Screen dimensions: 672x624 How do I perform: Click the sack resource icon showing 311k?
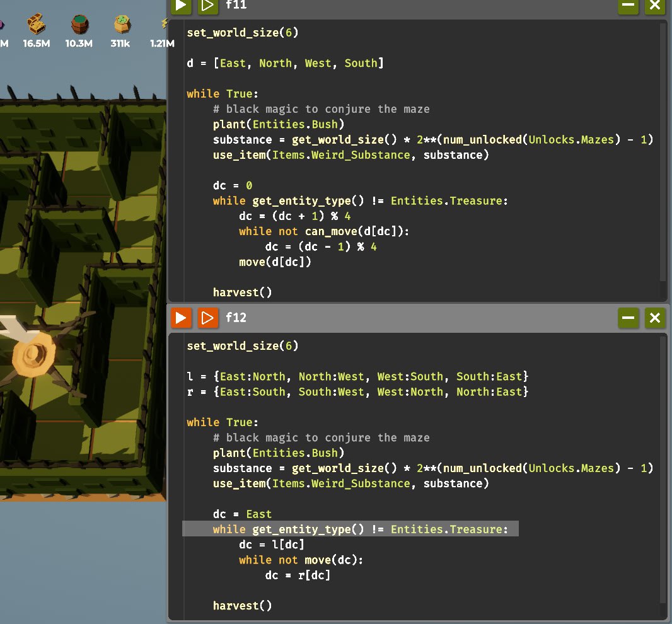pos(122,25)
